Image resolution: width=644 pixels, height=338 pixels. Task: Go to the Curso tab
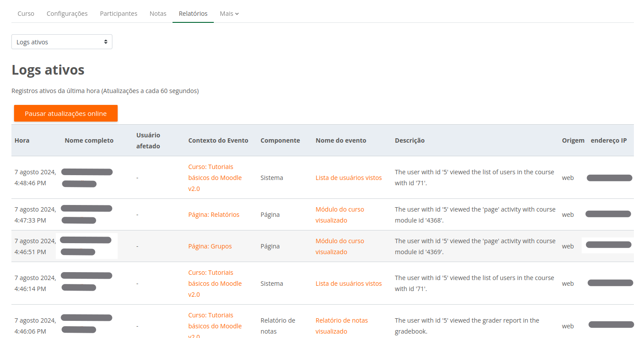pyautogui.click(x=25, y=13)
